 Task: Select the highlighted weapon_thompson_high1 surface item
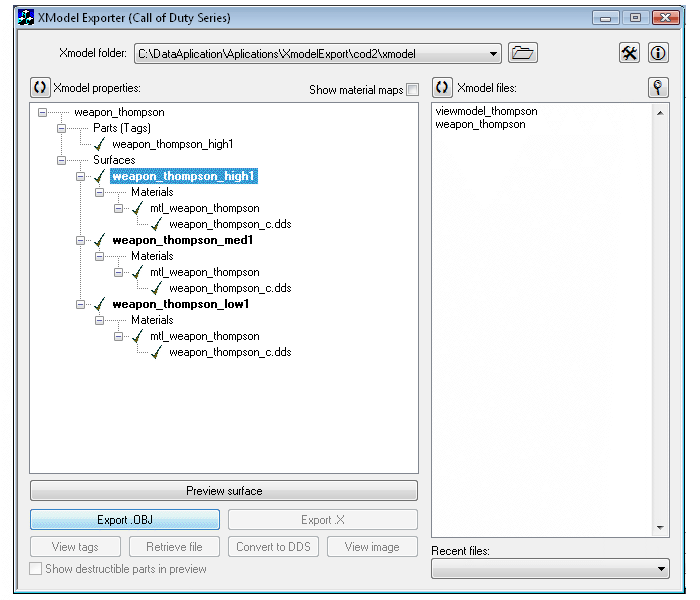click(x=183, y=176)
